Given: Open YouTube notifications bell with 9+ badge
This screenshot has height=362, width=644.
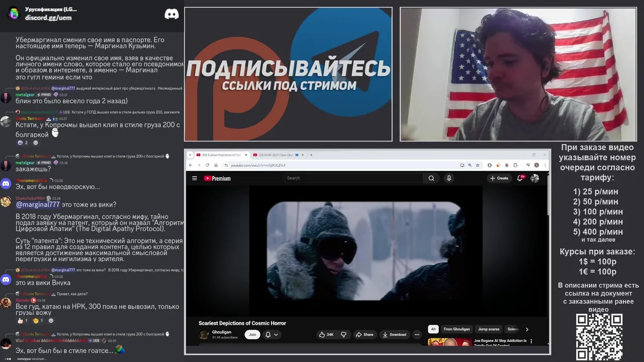Looking at the screenshot, I should 520,178.
